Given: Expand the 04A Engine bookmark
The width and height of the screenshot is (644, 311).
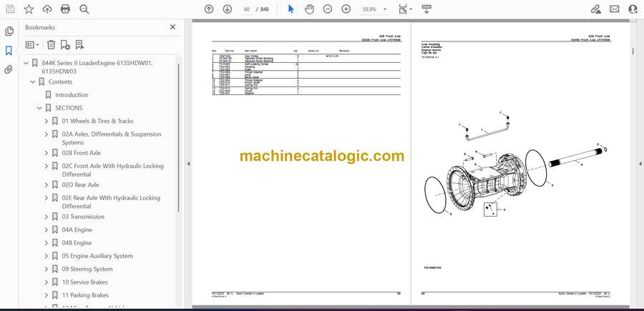Looking at the screenshot, I should [46, 229].
